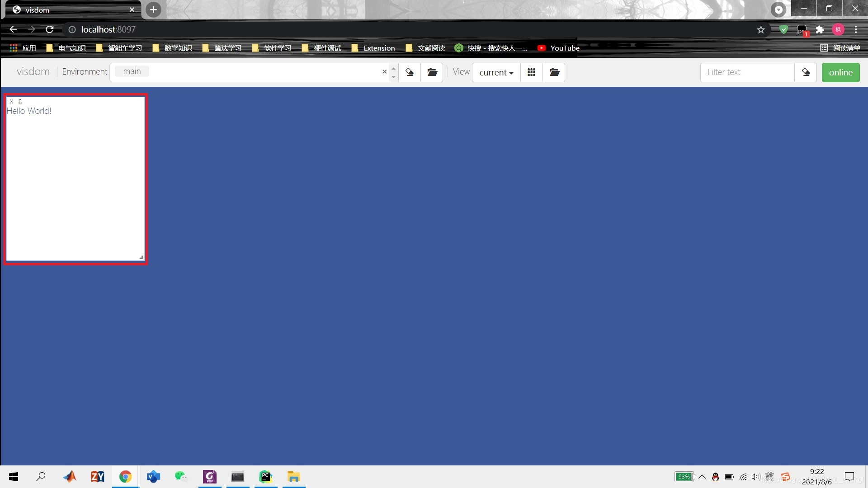Click into the Filter text input

pyautogui.click(x=747, y=72)
